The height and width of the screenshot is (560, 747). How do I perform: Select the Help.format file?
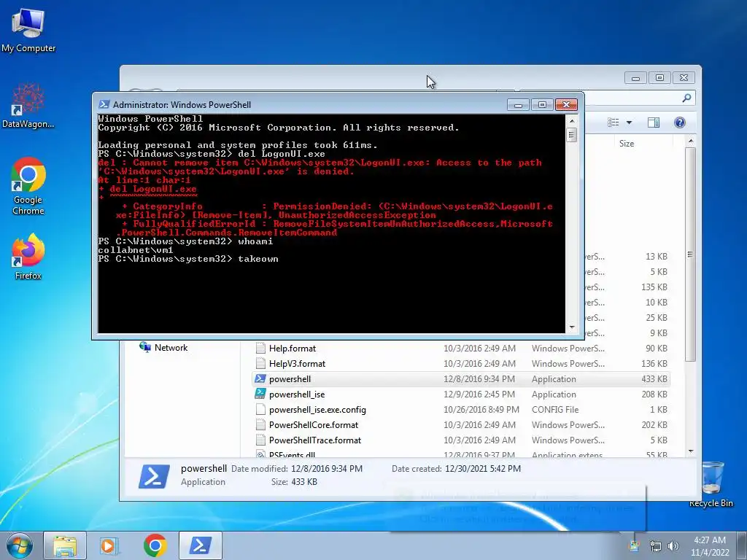point(461,349)
